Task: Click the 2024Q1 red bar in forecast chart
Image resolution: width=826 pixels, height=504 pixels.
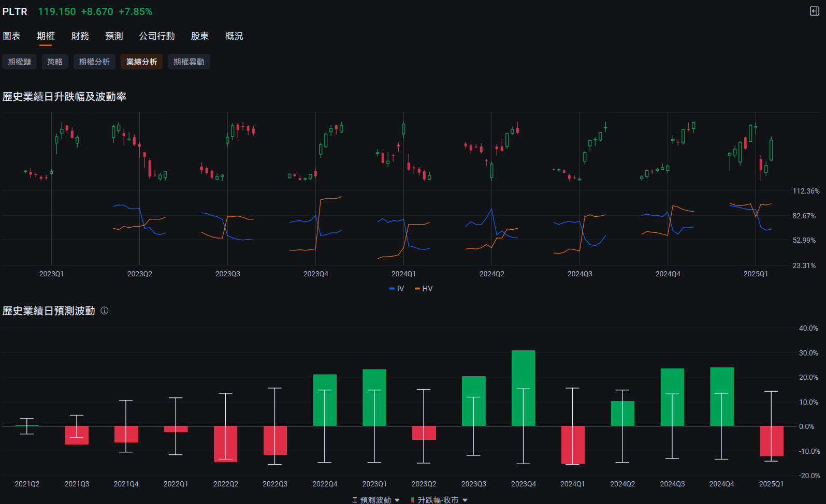Action: click(573, 445)
